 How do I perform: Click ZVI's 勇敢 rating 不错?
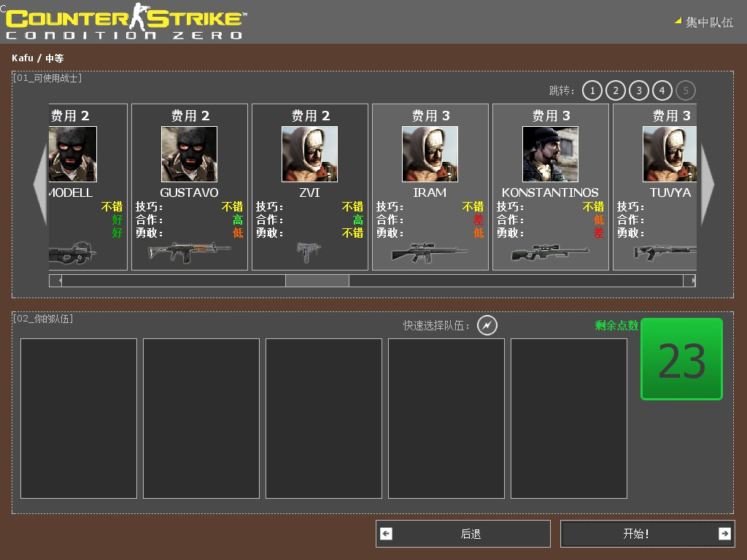pos(352,233)
